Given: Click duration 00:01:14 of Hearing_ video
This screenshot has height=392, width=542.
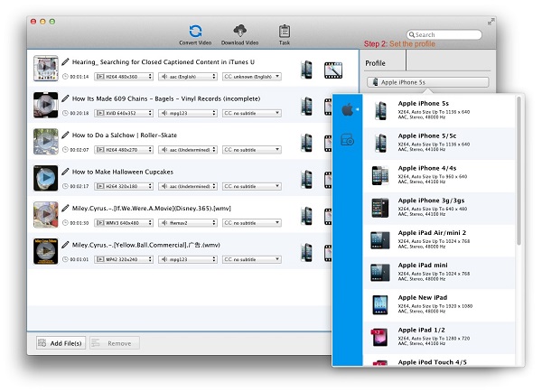Looking at the screenshot, I should [x=79, y=77].
